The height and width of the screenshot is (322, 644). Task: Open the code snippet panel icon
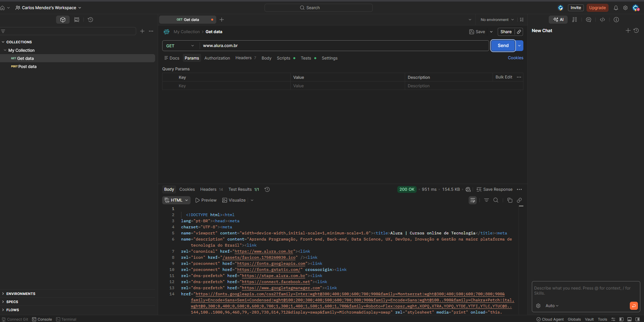pos(602,20)
